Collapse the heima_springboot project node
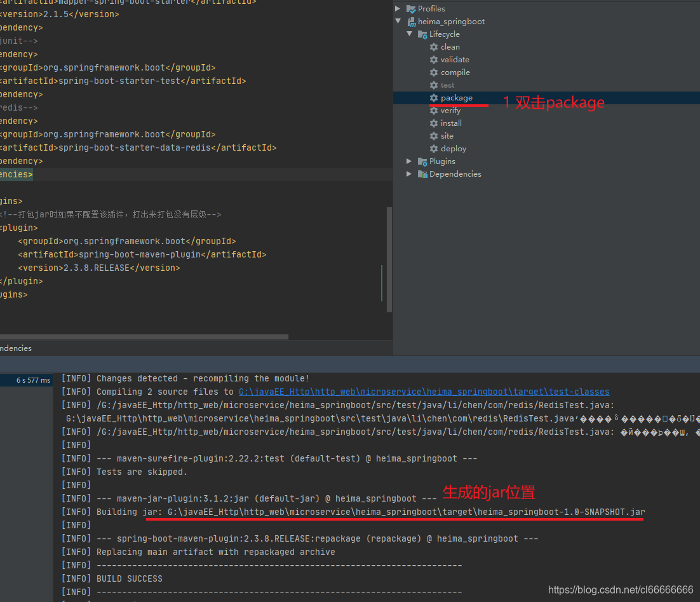 click(398, 21)
